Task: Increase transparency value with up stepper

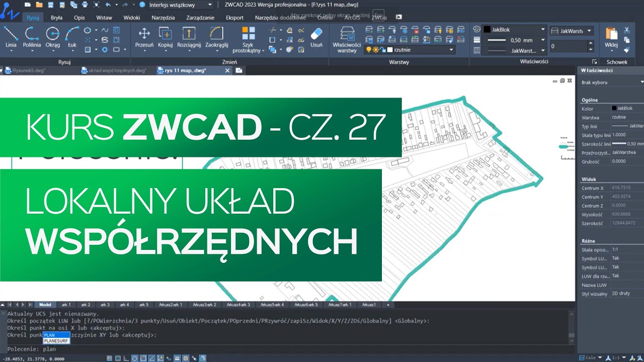Action: (591, 43)
